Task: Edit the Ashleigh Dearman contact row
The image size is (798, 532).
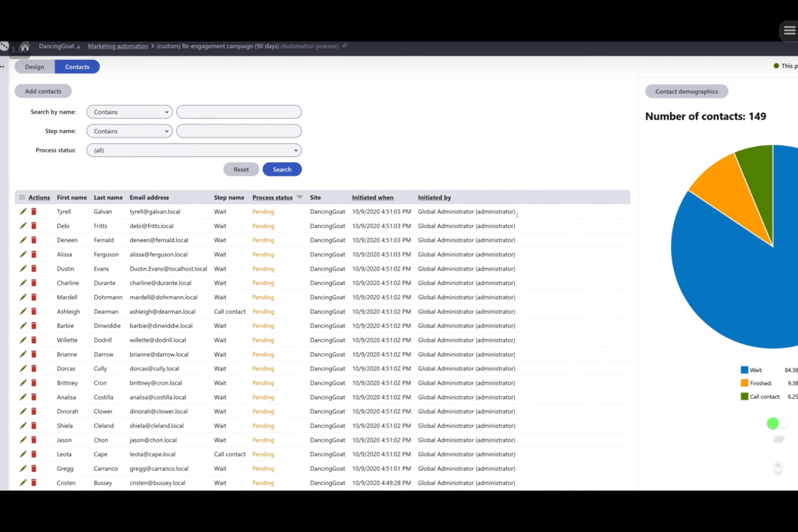Action: click(23, 312)
